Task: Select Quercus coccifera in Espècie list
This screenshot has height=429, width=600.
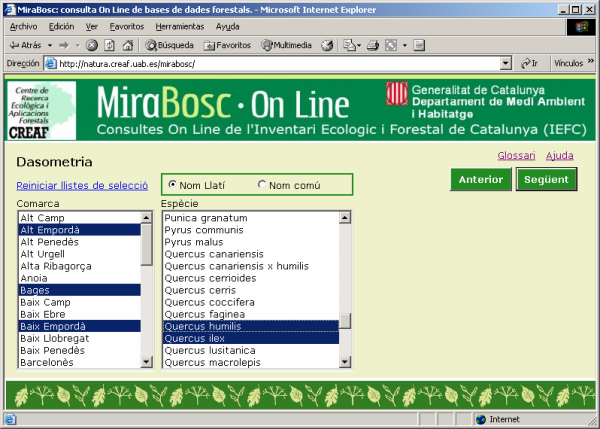Action: pyautogui.click(x=251, y=302)
